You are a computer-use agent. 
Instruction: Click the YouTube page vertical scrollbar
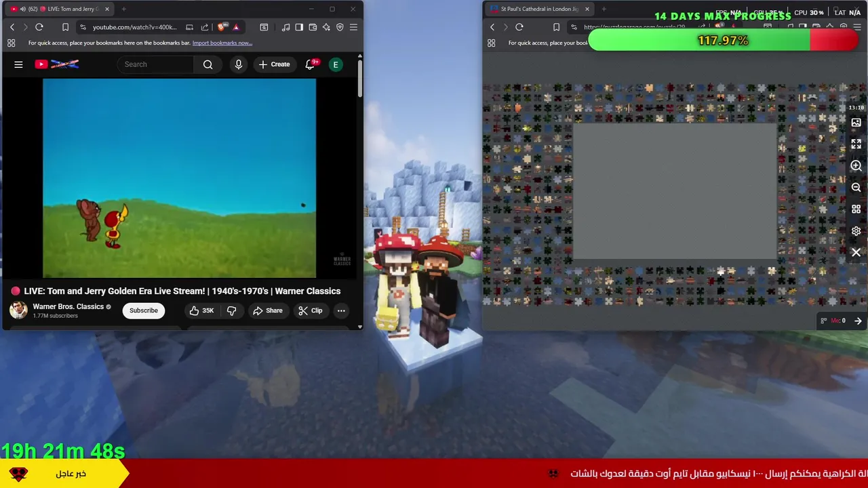pos(360,79)
